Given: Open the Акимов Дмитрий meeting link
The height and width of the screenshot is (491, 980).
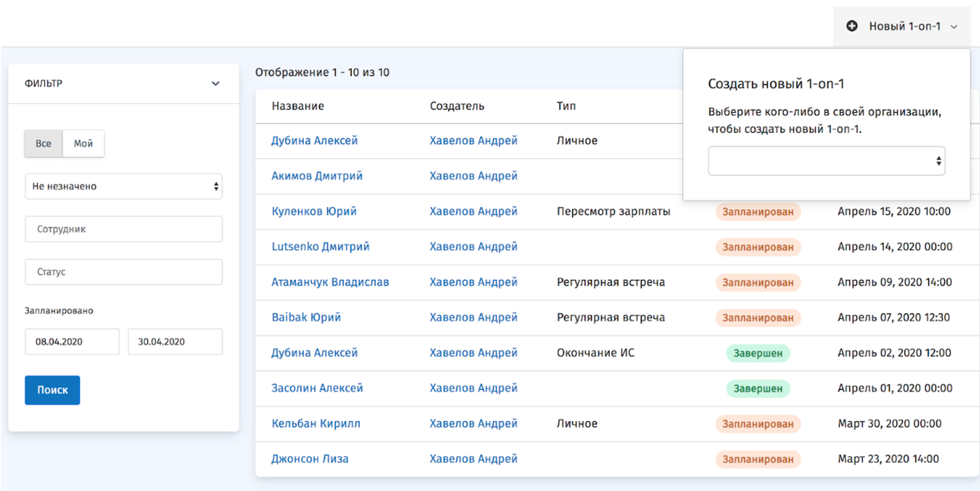Looking at the screenshot, I should click(x=317, y=176).
